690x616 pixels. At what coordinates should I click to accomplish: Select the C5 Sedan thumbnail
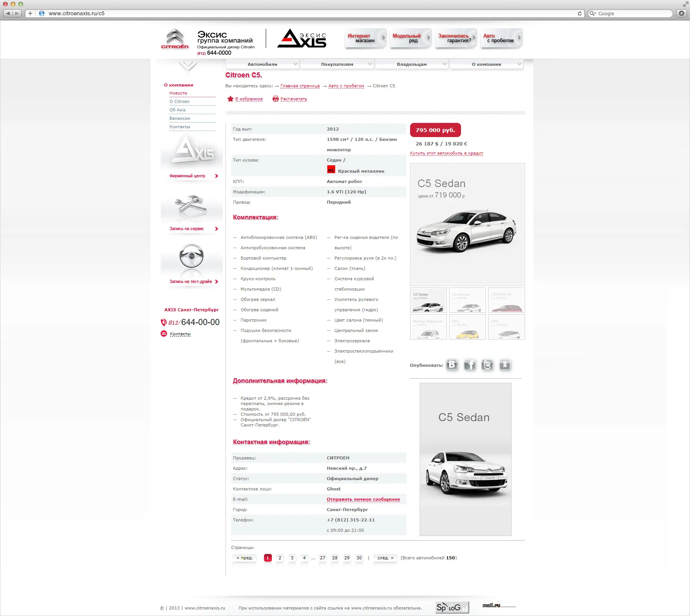[428, 300]
